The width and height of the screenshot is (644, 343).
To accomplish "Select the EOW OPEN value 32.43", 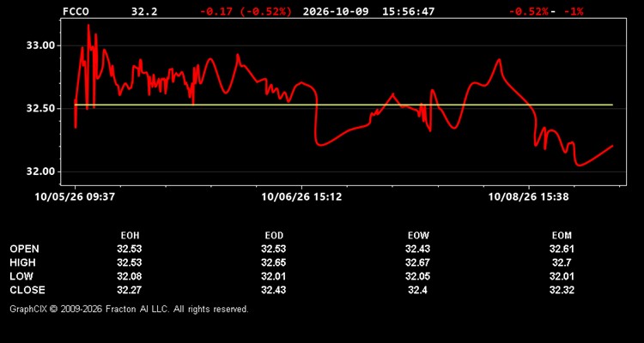I will pos(417,249).
